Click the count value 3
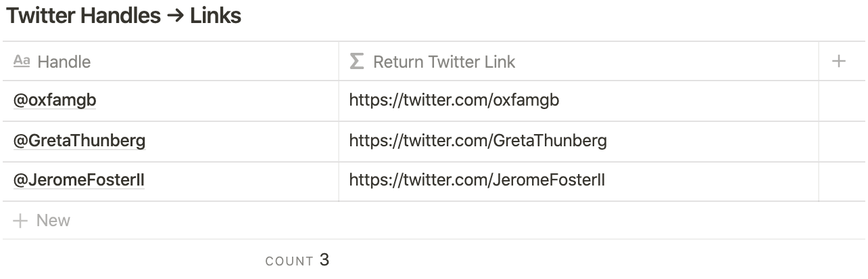 click(x=324, y=260)
